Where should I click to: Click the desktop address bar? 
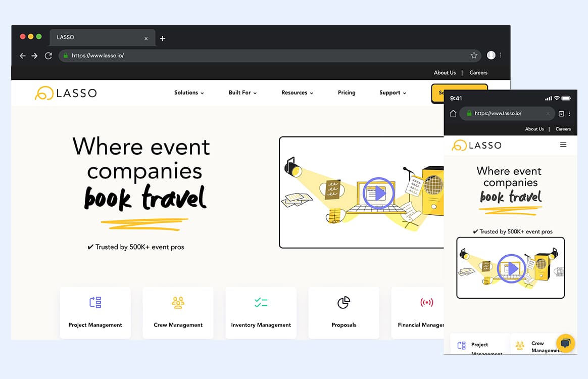[270, 56]
